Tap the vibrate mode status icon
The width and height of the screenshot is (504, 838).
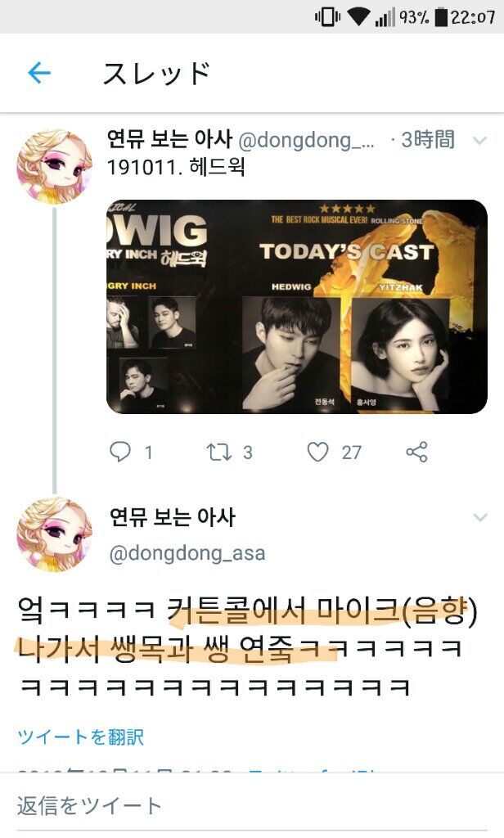point(327,17)
